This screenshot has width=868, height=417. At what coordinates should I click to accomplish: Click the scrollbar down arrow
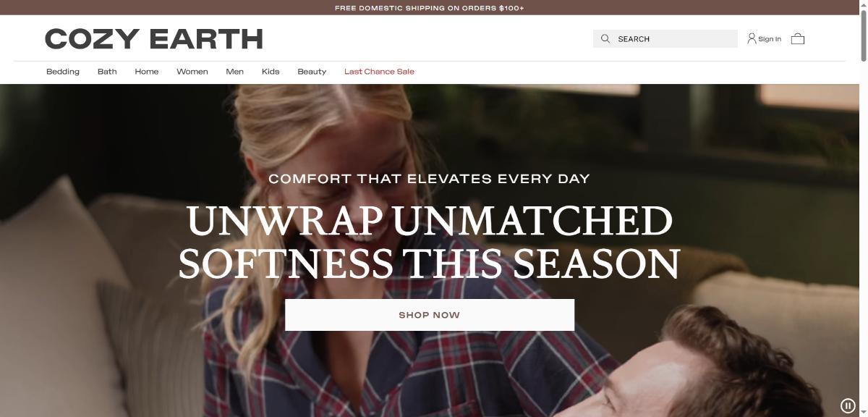point(863,413)
